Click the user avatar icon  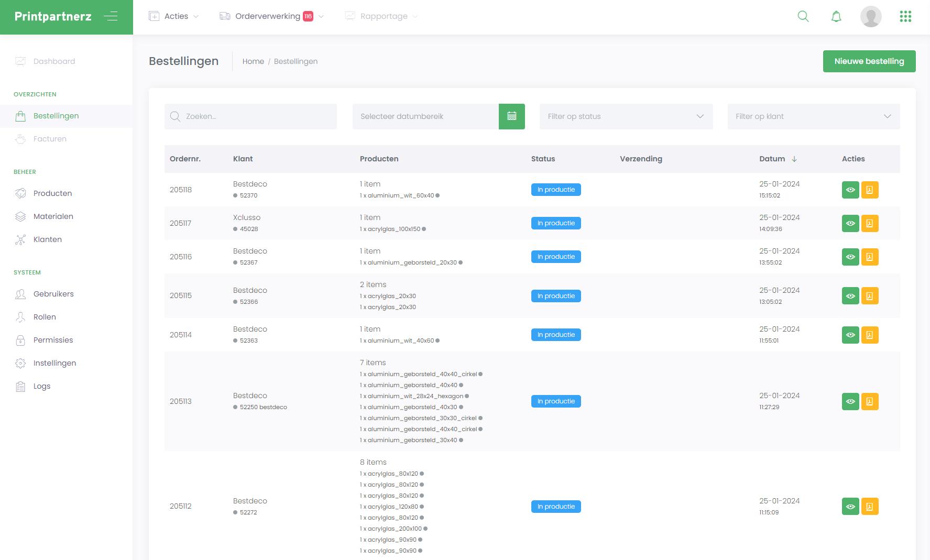(870, 16)
